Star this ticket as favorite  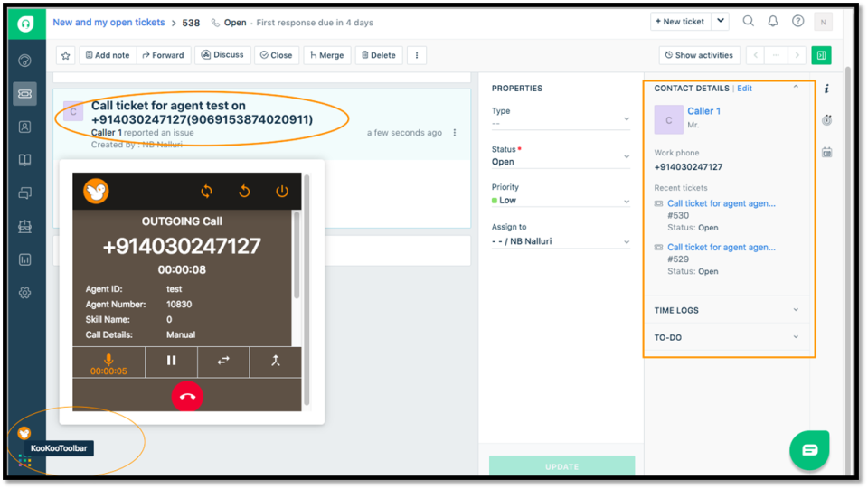click(66, 55)
